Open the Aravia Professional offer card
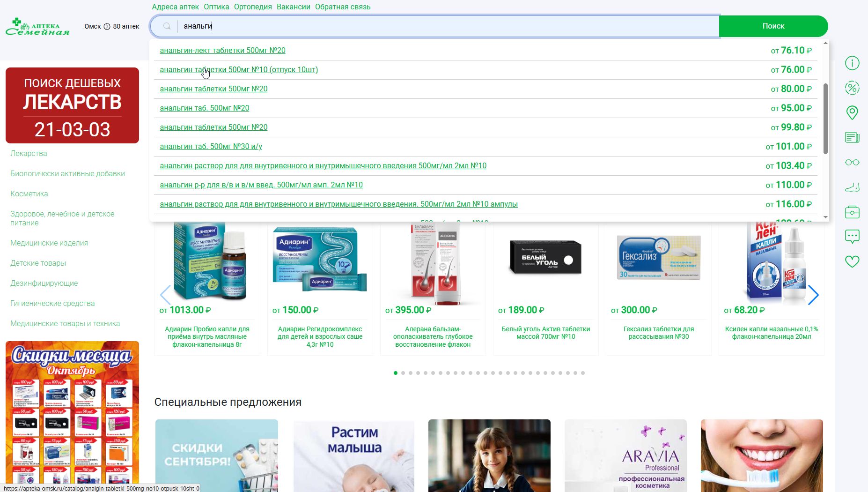The height and width of the screenshot is (492, 868). (625, 455)
